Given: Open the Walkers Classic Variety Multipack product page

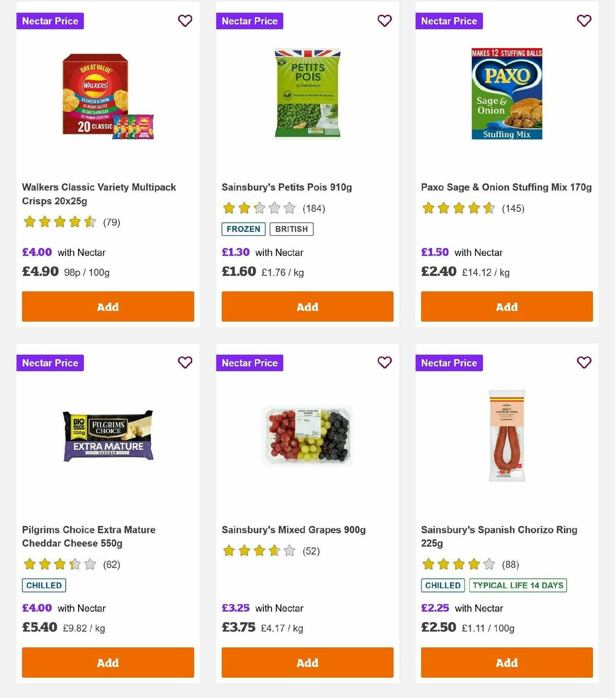Looking at the screenshot, I should pyautogui.click(x=99, y=194).
